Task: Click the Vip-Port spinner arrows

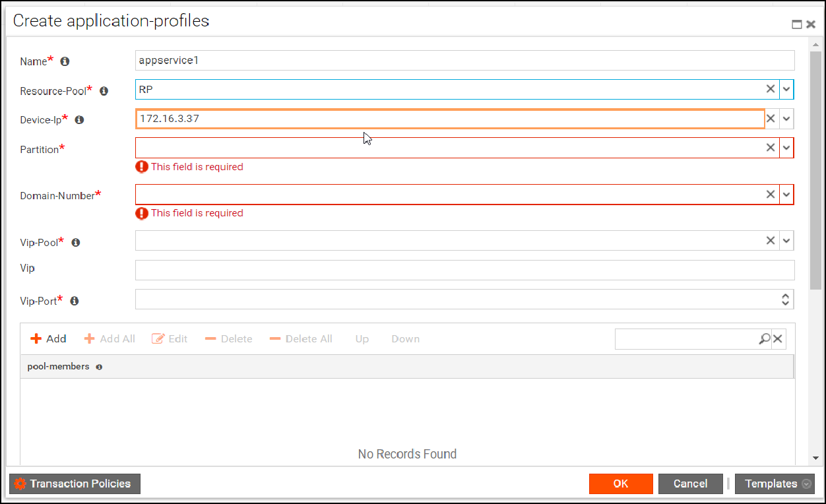Action: pos(785,299)
